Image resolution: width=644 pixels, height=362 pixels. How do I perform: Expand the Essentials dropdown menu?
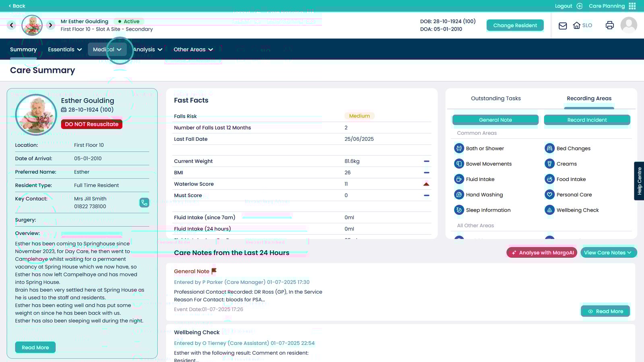pos(65,49)
